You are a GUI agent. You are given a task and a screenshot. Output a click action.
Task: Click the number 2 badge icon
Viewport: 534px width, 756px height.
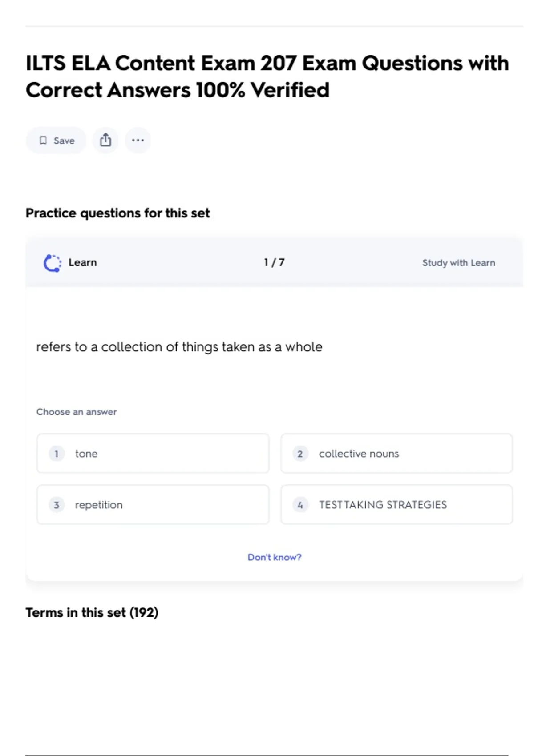pos(300,454)
